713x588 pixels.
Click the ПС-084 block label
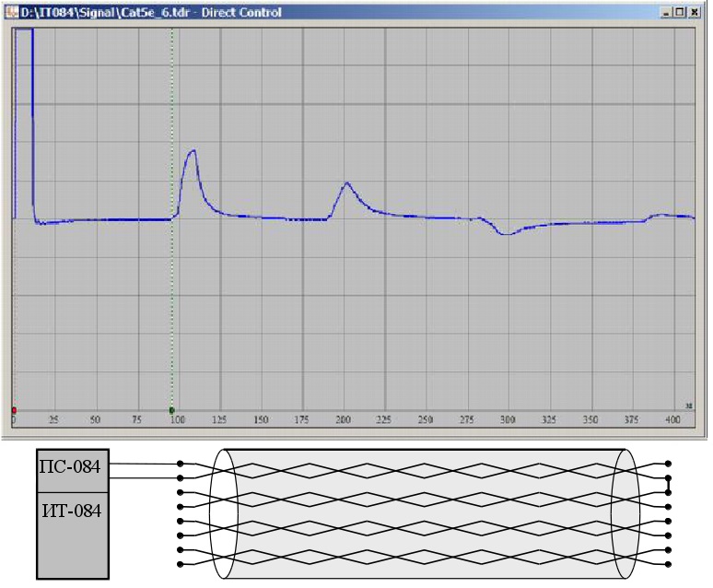coord(70,467)
